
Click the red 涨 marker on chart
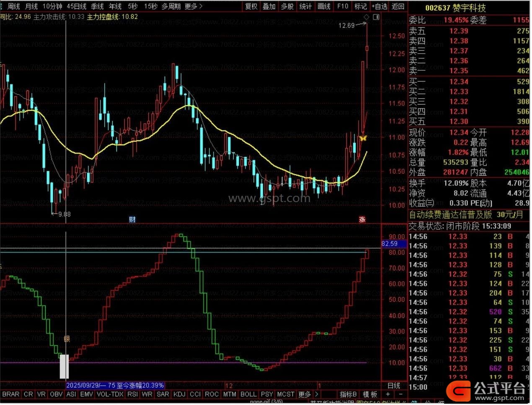pyautogui.click(x=362, y=219)
